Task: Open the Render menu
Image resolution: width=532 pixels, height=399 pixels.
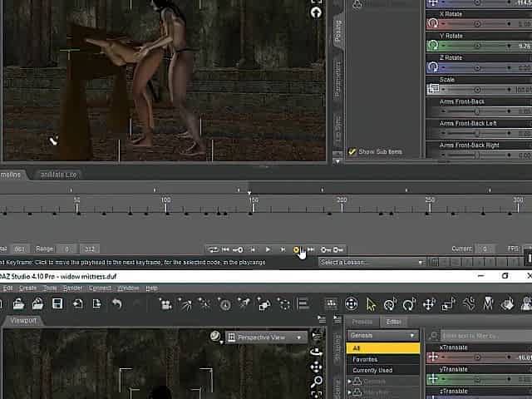Action: click(72, 288)
